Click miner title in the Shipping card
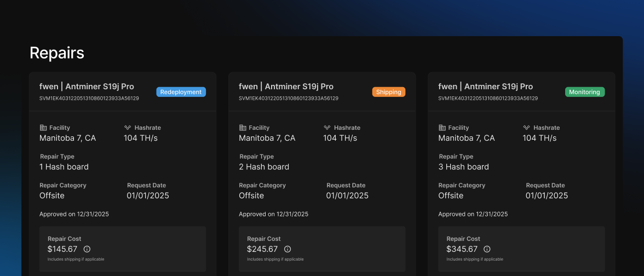644x276 pixels. pyautogui.click(x=286, y=87)
